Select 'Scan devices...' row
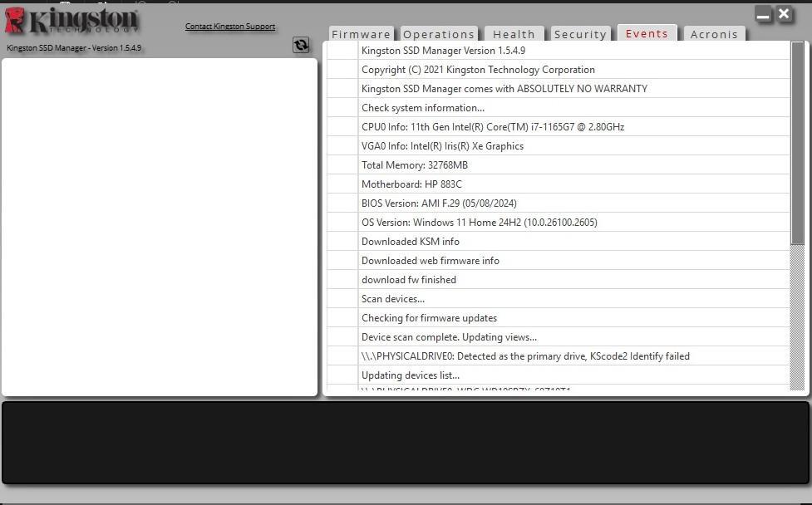The image size is (812, 505). pyautogui.click(x=559, y=299)
